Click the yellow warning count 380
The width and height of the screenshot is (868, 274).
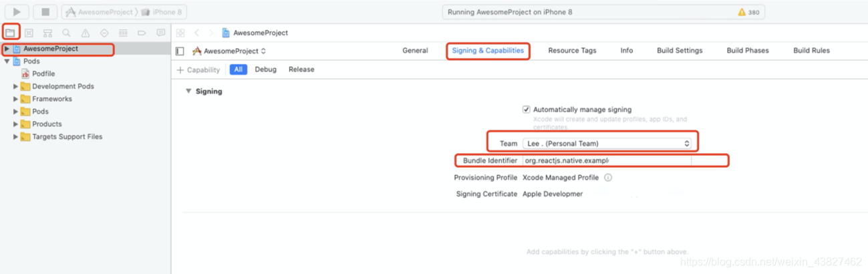pos(748,12)
